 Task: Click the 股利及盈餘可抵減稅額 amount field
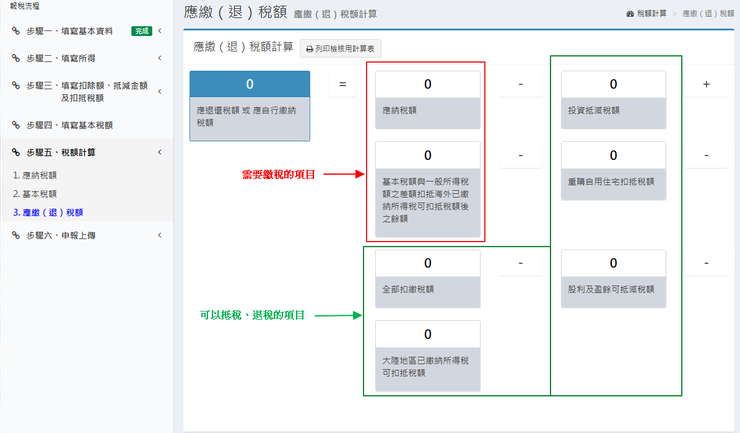[x=613, y=263]
